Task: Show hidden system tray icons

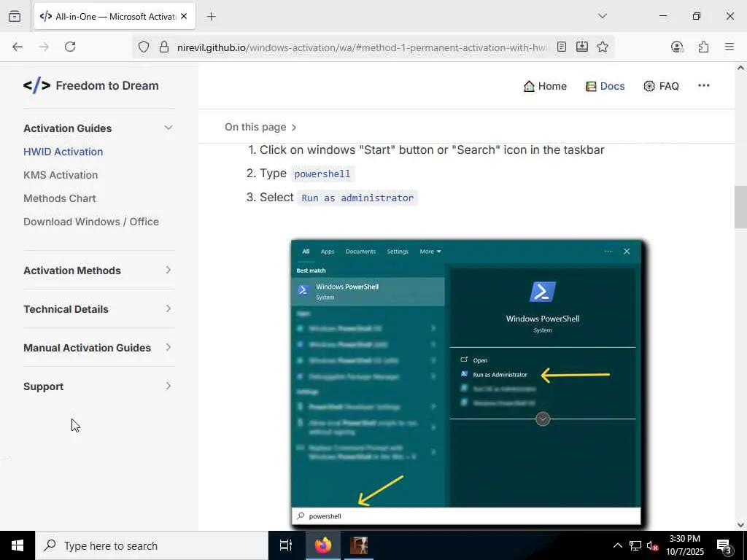Action: click(617, 545)
